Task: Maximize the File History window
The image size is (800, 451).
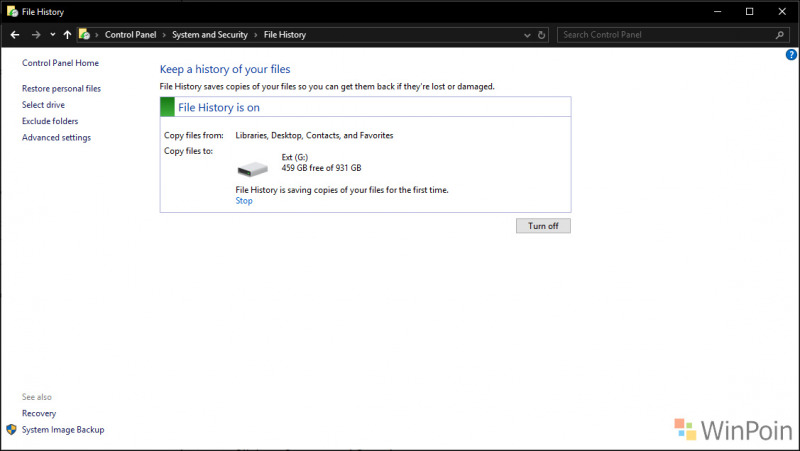Action: pyautogui.click(x=749, y=11)
